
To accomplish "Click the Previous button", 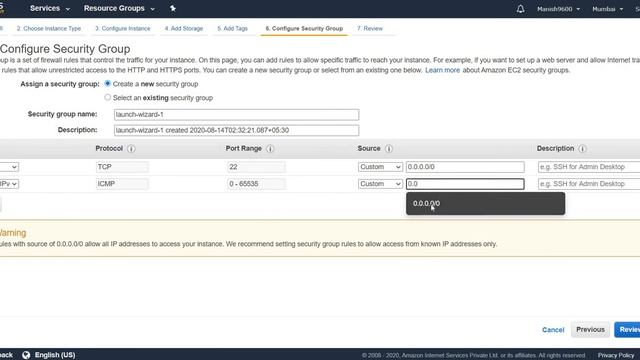I will pos(590,329).
